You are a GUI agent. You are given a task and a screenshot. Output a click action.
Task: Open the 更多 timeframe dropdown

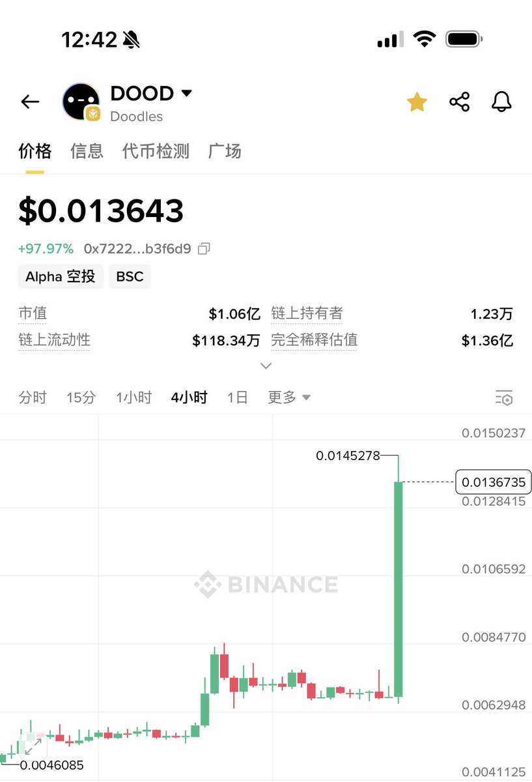288,398
